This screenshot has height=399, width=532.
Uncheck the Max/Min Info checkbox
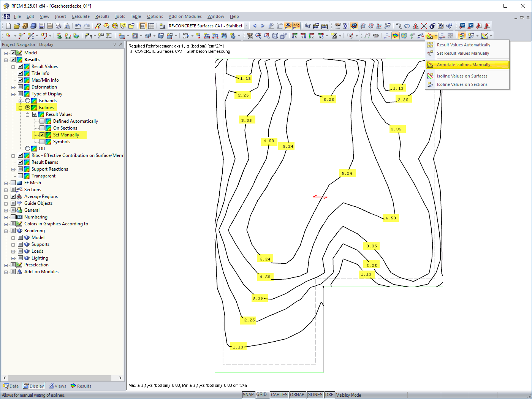(21, 80)
